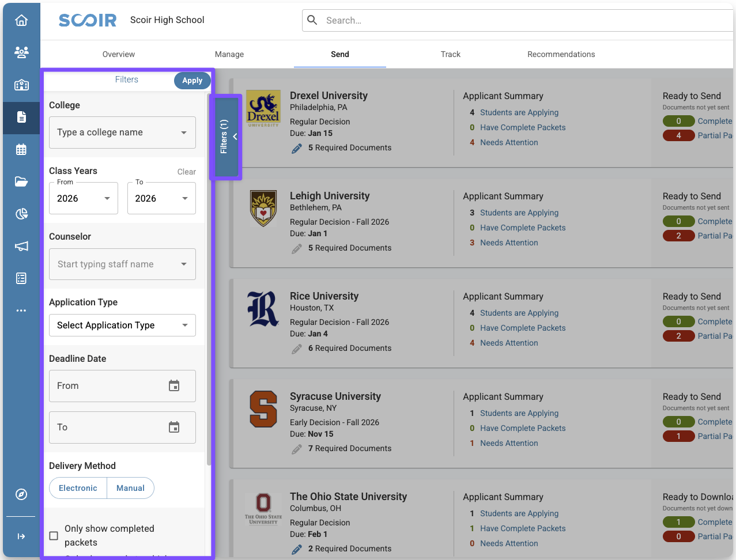Open the Deadline Date From calendar icon
Viewport: 736px width, 560px height.
174,386
